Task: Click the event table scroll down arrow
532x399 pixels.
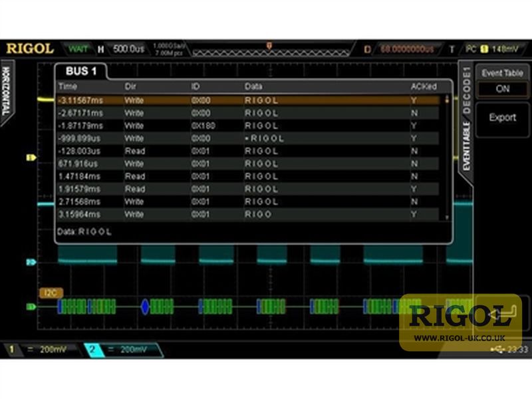Action: (x=447, y=217)
